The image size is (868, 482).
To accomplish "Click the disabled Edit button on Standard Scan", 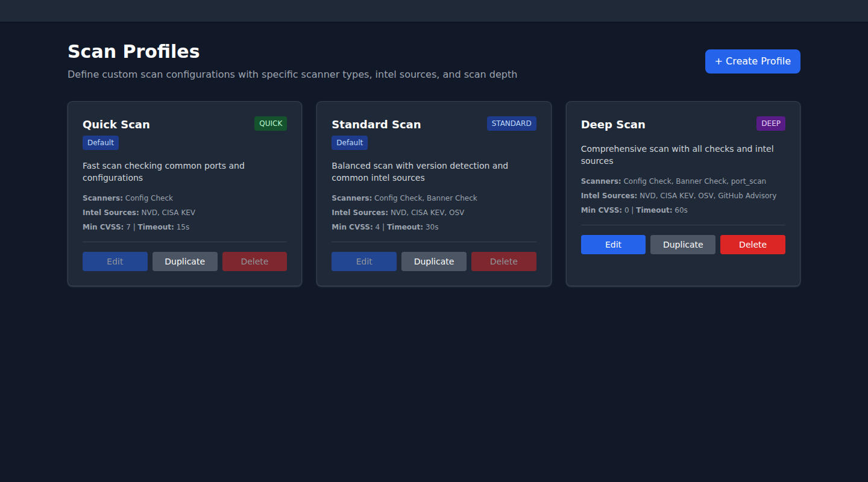I will click(363, 261).
